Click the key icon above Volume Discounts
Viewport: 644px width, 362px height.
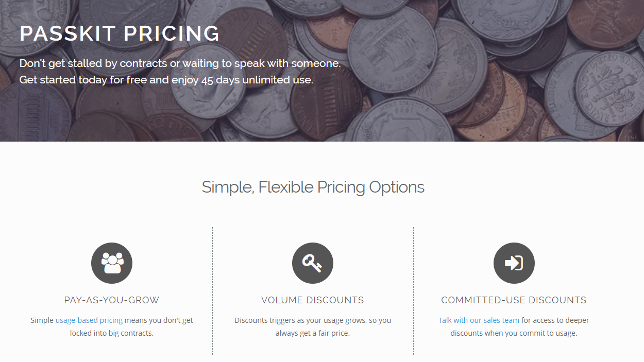(313, 263)
